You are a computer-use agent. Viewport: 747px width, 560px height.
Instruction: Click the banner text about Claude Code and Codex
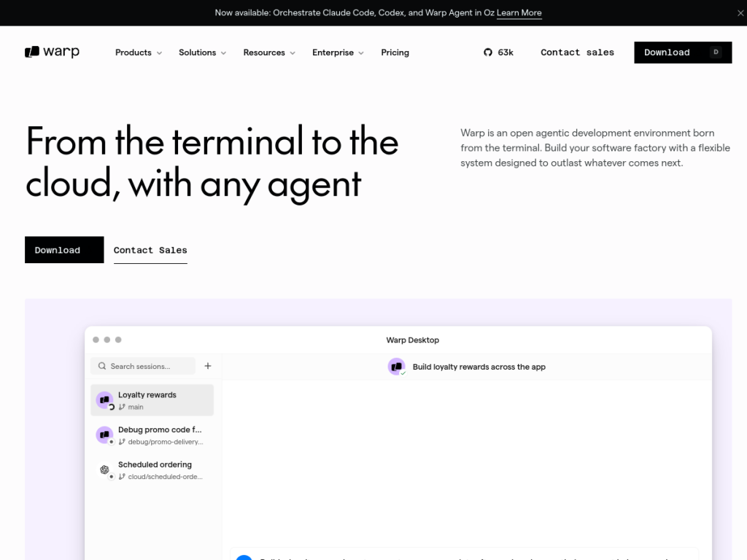355,13
